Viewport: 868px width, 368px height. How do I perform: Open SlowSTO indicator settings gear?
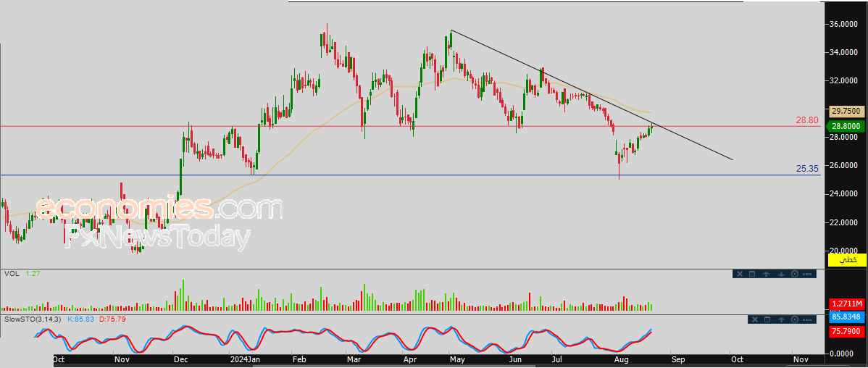(795, 319)
